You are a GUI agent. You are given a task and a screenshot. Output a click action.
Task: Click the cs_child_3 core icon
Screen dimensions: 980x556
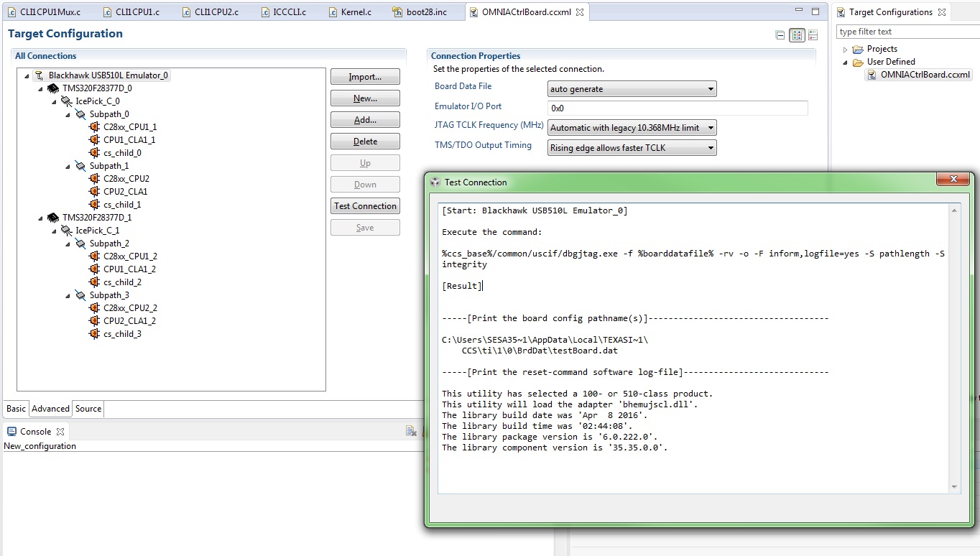(94, 334)
